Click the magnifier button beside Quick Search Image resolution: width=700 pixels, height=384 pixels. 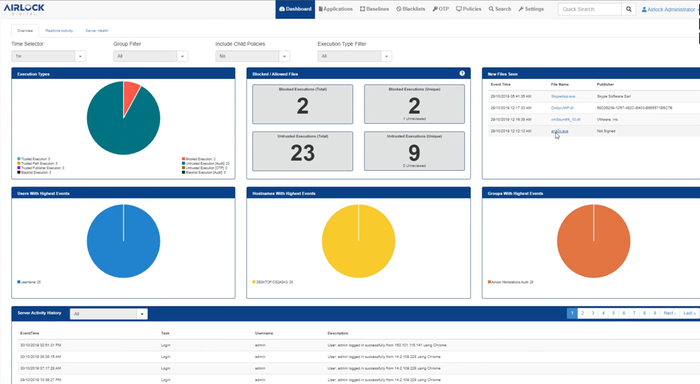tap(629, 9)
